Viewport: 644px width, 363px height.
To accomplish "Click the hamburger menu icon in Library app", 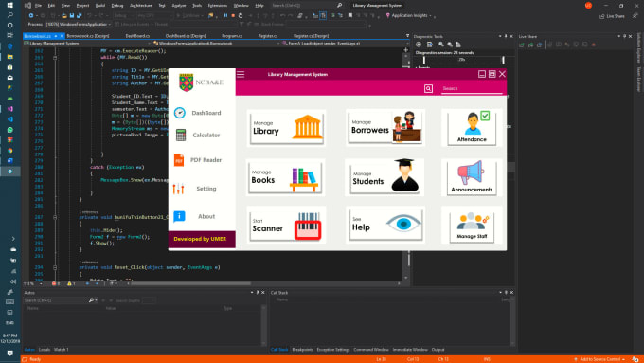I will (x=241, y=75).
